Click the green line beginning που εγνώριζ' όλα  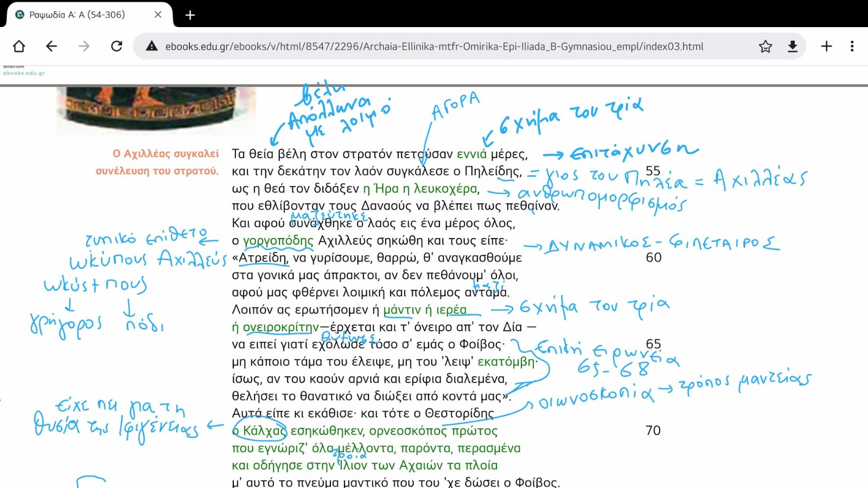pyautogui.click(x=376, y=448)
